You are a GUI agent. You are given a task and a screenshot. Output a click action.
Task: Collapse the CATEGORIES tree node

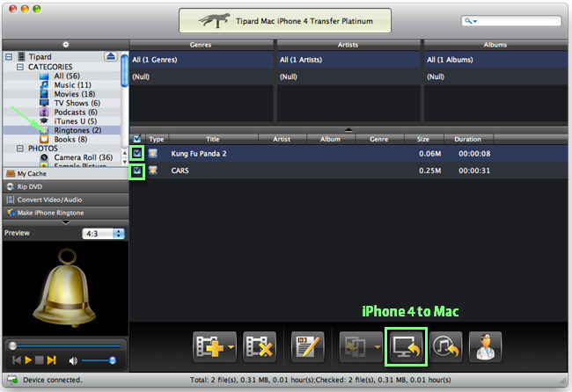click(x=20, y=67)
